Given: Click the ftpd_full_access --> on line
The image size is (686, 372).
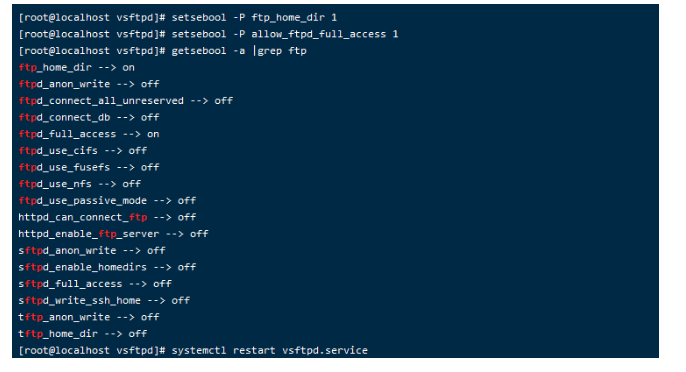Looking at the screenshot, I should pyautogui.click(x=89, y=134).
